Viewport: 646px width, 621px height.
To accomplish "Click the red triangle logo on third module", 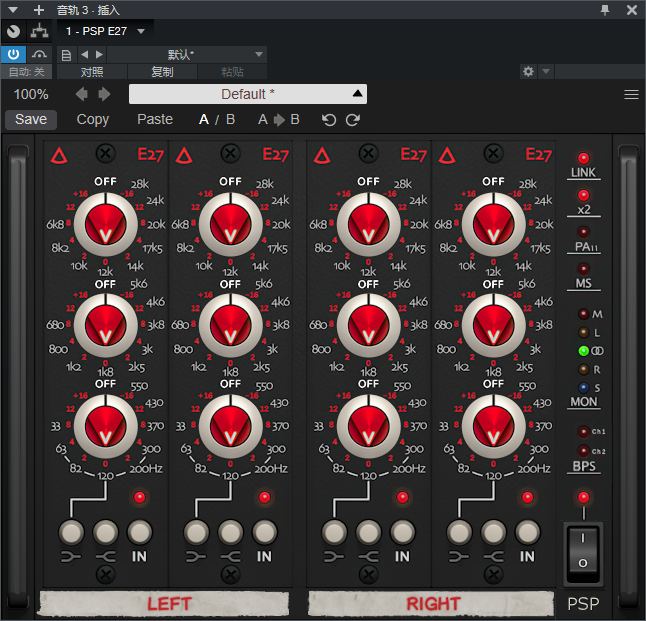I will (322, 156).
